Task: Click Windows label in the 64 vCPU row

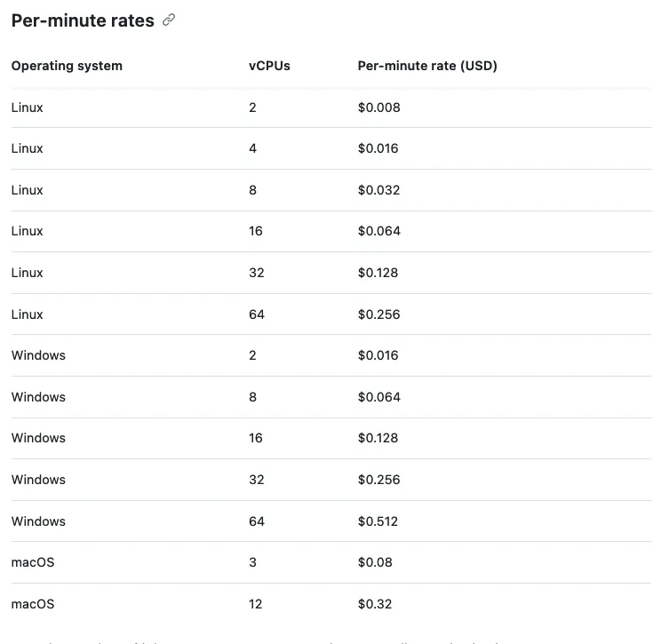Action: click(38, 521)
